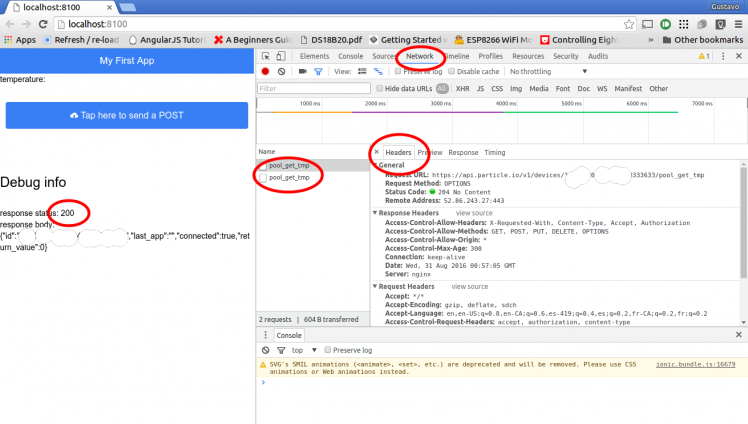This screenshot has height=424, width=748.
Task: Select the All filter type
Action: coord(442,88)
